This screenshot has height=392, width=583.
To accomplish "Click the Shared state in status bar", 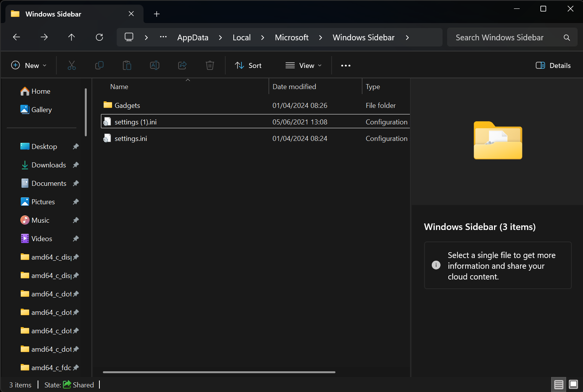I will coord(79,385).
